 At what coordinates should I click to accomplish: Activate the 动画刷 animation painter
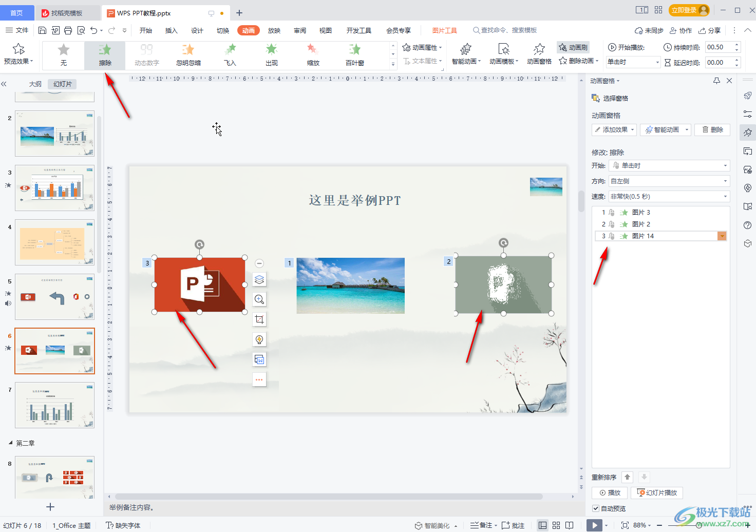573,47
